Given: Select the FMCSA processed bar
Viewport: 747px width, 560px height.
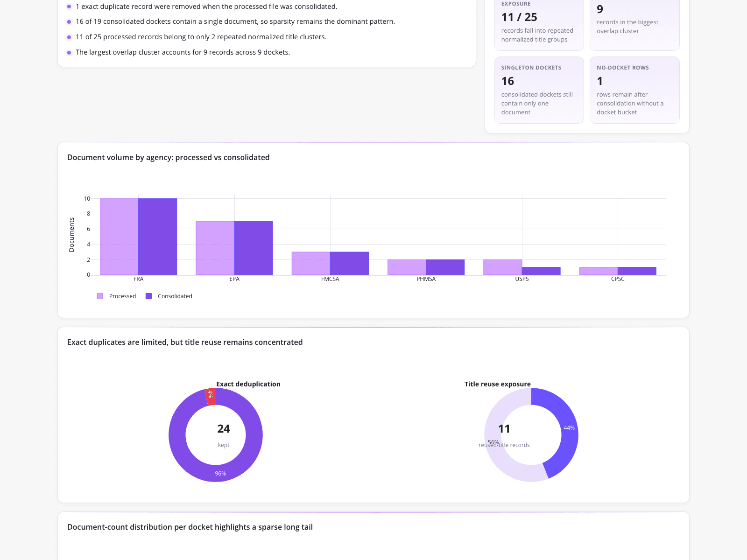Looking at the screenshot, I should [311, 264].
